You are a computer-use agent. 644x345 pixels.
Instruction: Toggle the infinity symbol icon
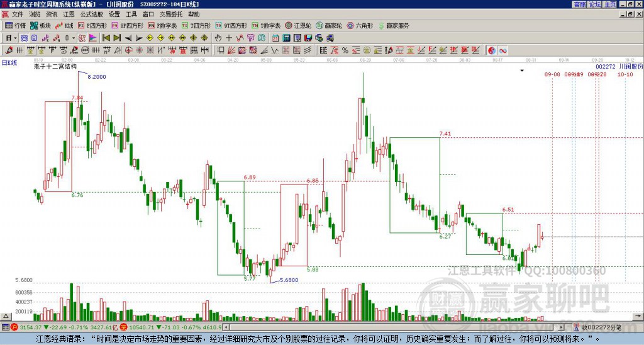pyautogui.click(x=502, y=50)
